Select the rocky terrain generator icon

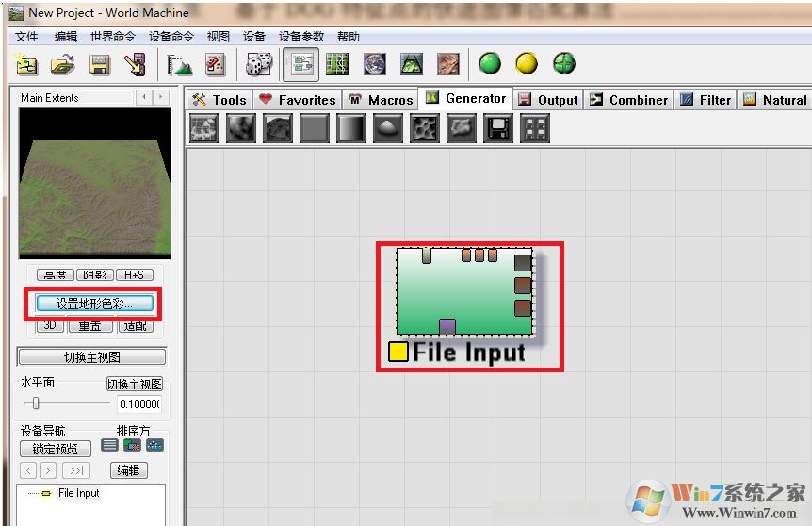click(x=278, y=128)
